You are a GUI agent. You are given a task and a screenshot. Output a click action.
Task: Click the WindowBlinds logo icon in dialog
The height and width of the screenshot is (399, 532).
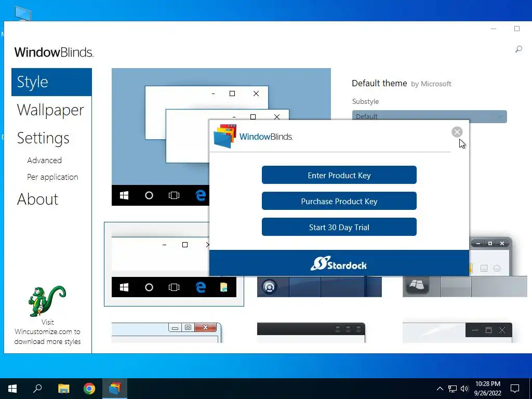[224, 136]
